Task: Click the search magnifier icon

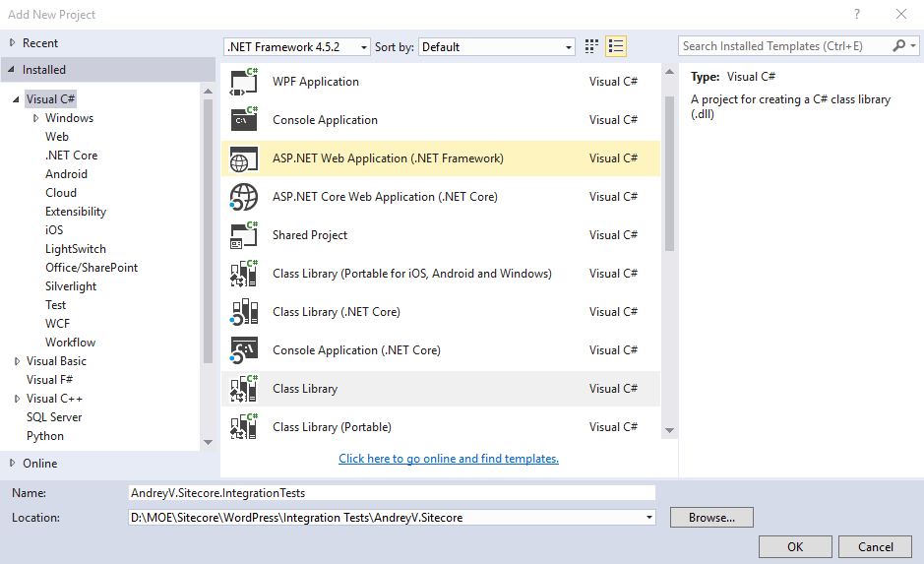Action: (x=899, y=46)
